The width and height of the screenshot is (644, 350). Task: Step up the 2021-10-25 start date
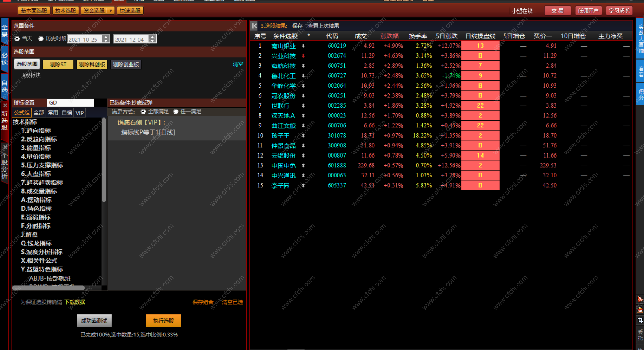click(106, 37)
